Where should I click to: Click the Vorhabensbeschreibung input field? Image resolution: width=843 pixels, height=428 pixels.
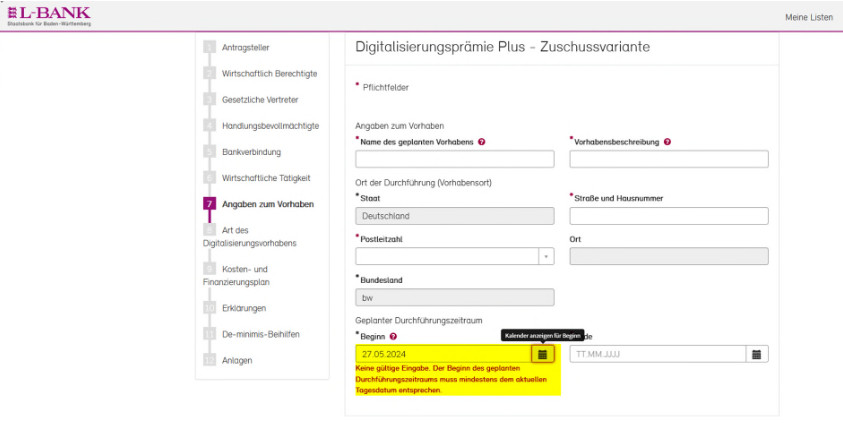[x=669, y=159]
